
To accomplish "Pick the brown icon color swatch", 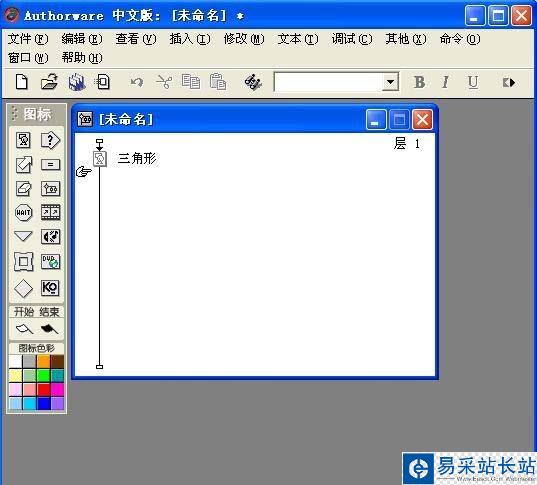I will coord(57,361).
